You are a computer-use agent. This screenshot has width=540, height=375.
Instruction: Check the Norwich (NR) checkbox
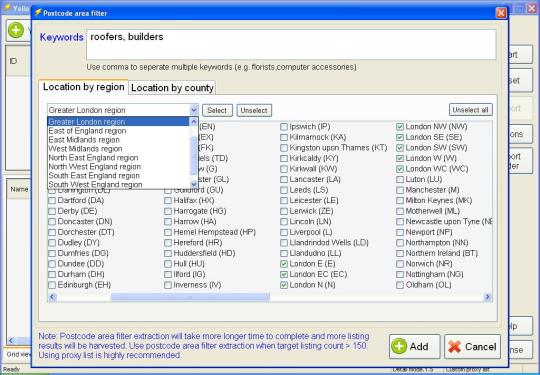coord(400,264)
